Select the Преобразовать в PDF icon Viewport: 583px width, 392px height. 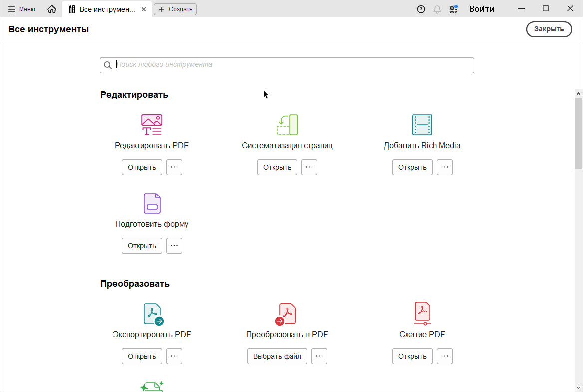pos(286,314)
